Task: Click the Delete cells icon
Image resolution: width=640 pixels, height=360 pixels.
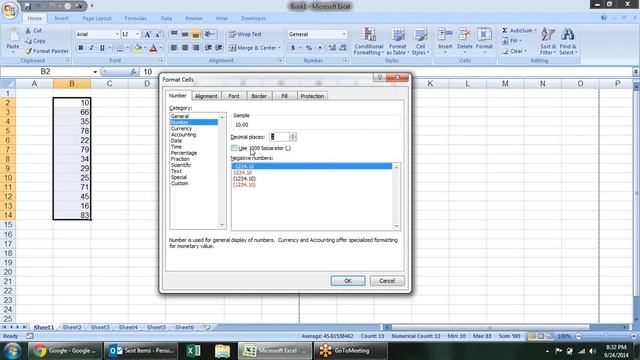Action: pyautogui.click(x=464, y=35)
